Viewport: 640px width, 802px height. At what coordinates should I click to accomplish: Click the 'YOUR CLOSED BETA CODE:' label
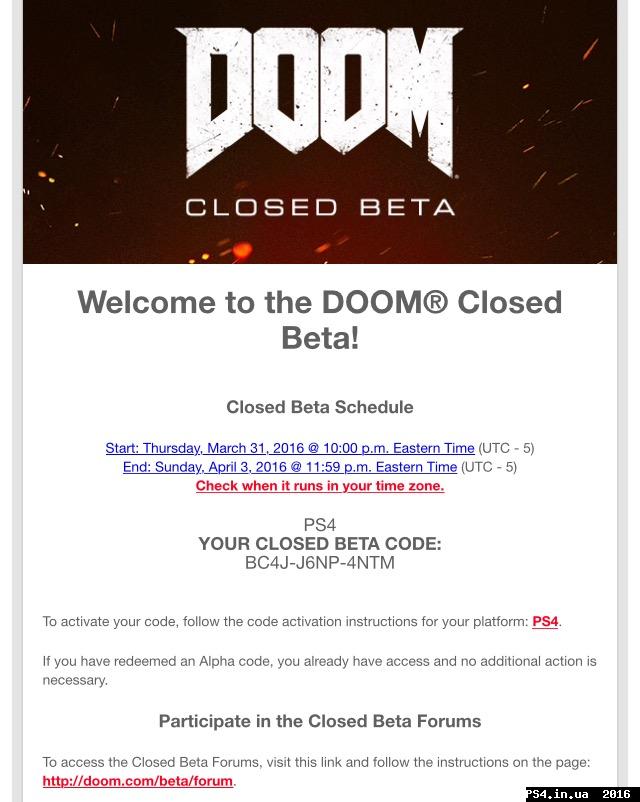(320, 544)
